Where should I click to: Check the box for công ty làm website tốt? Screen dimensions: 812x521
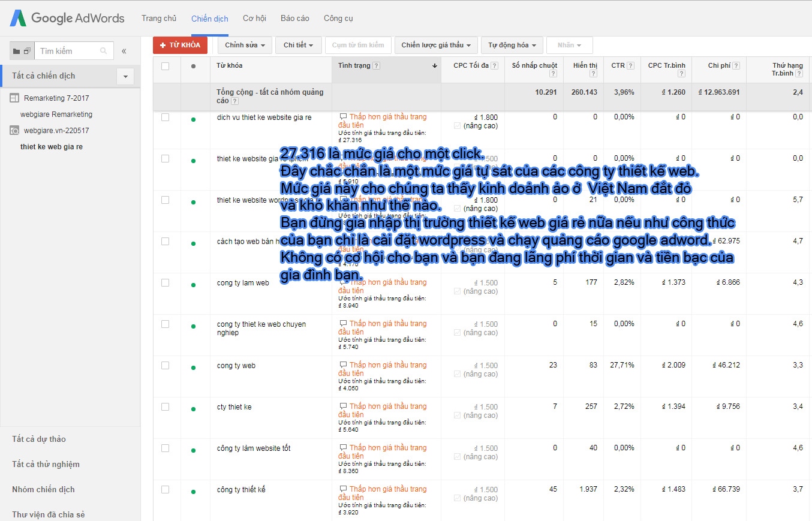pos(166,448)
